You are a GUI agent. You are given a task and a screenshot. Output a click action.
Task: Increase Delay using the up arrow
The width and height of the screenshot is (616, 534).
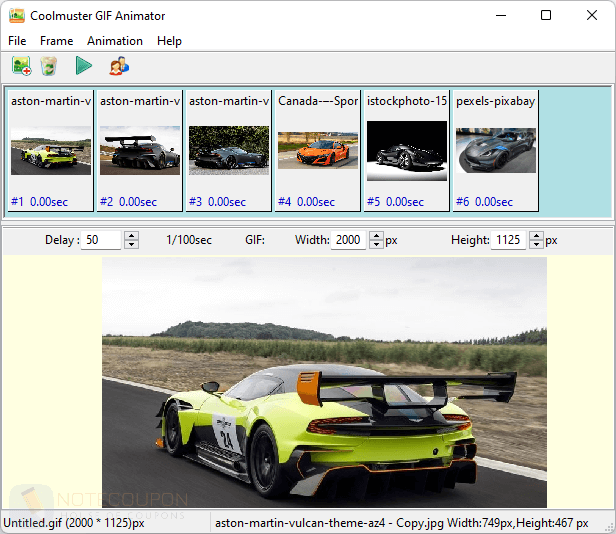(x=131, y=236)
